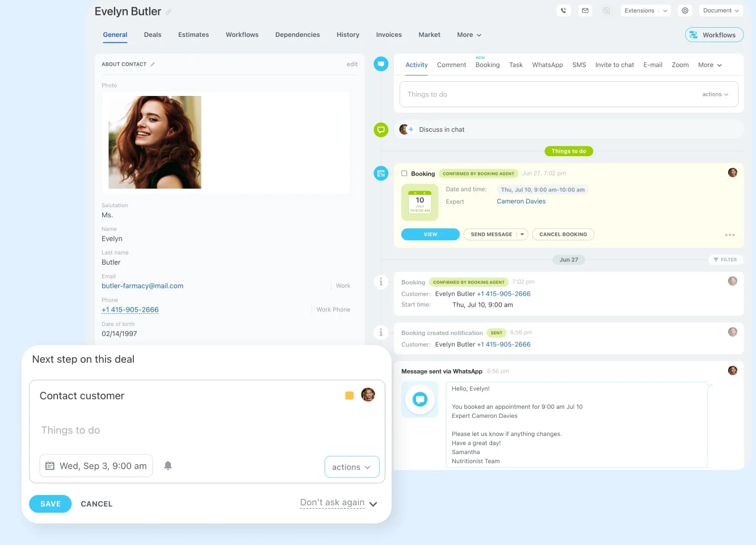This screenshot has width=756, height=545.
Task: Open the WhatsApp activity tab
Action: tap(547, 65)
